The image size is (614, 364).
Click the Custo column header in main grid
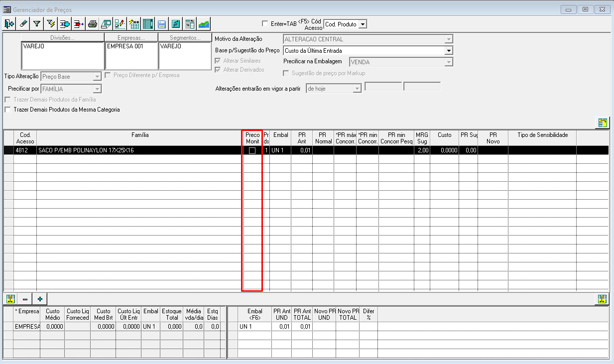(445, 138)
